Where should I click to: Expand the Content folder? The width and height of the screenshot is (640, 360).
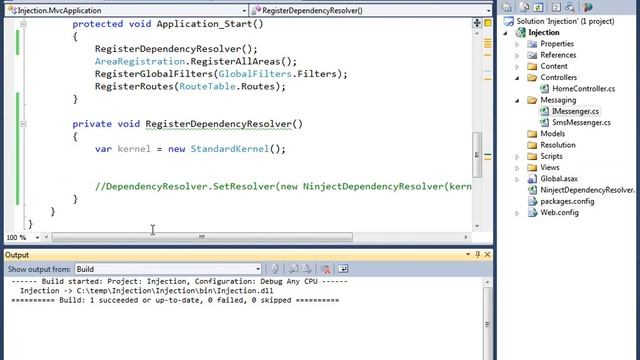(517, 67)
